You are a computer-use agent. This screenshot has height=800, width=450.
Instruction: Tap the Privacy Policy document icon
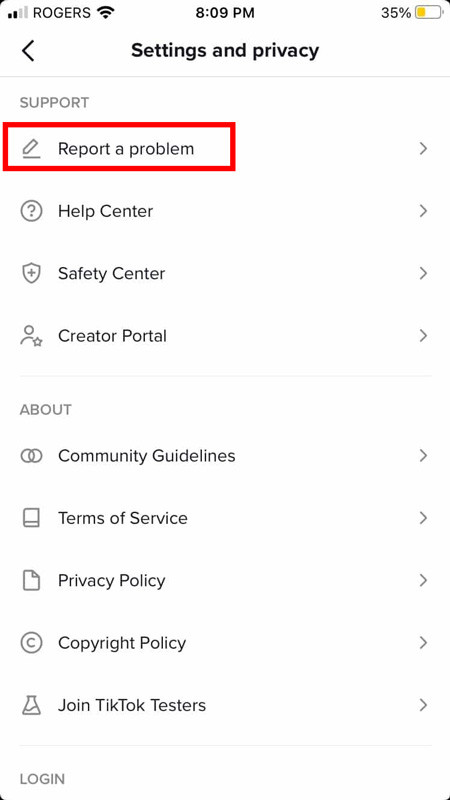click(31, 581)
